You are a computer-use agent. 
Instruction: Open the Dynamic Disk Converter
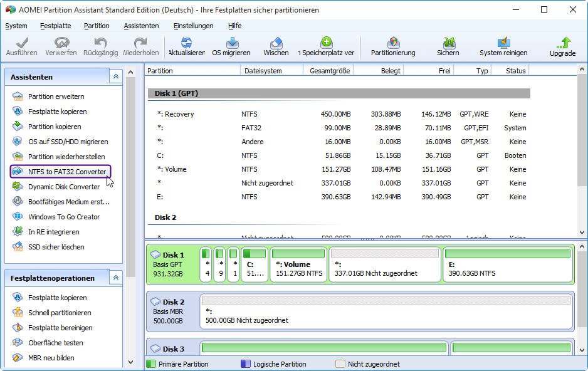(x=56, y=186)
